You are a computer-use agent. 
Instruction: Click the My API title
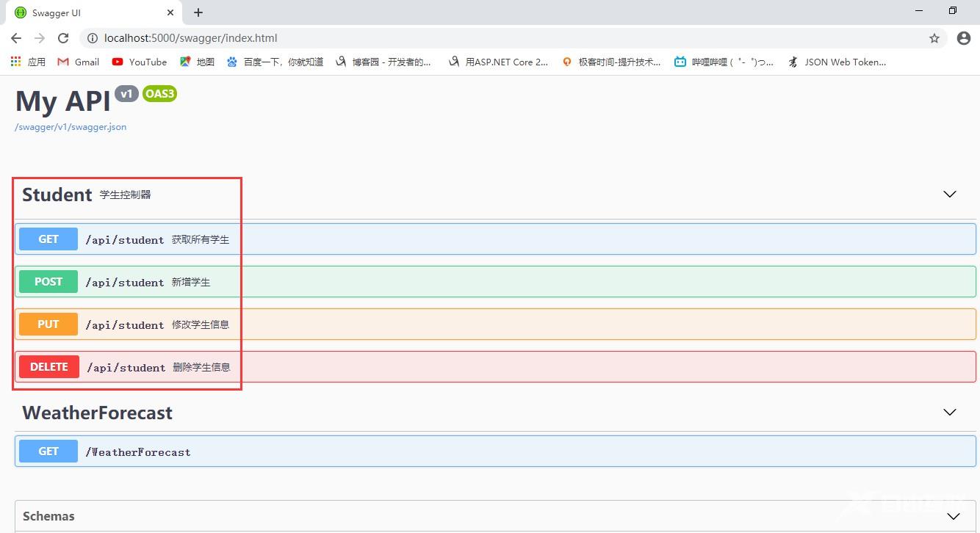coord(62,101)
